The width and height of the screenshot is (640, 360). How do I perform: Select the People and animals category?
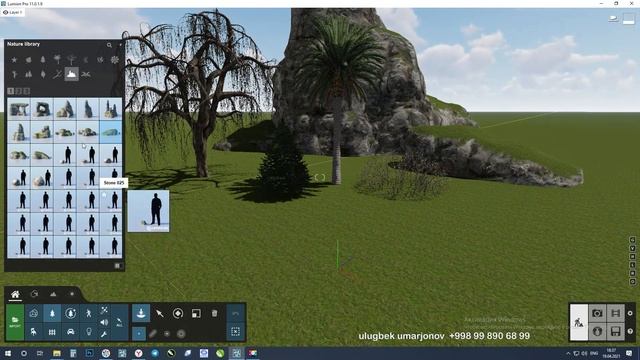coord(89,313)
